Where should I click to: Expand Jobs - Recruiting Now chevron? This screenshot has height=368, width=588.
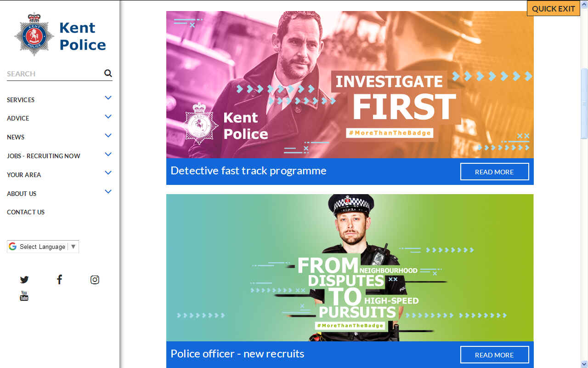click(108, 154)
